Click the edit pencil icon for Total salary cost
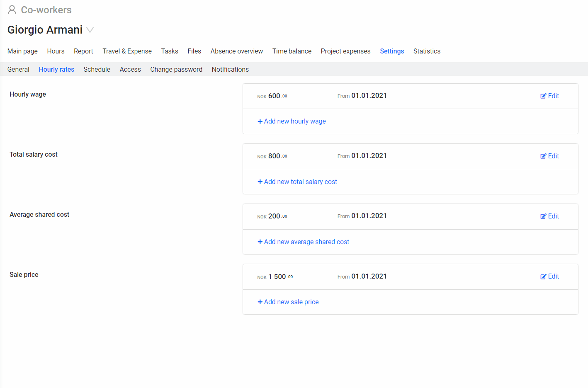The height and width of the screenshot is (388, 588). [x=543, y=156]
